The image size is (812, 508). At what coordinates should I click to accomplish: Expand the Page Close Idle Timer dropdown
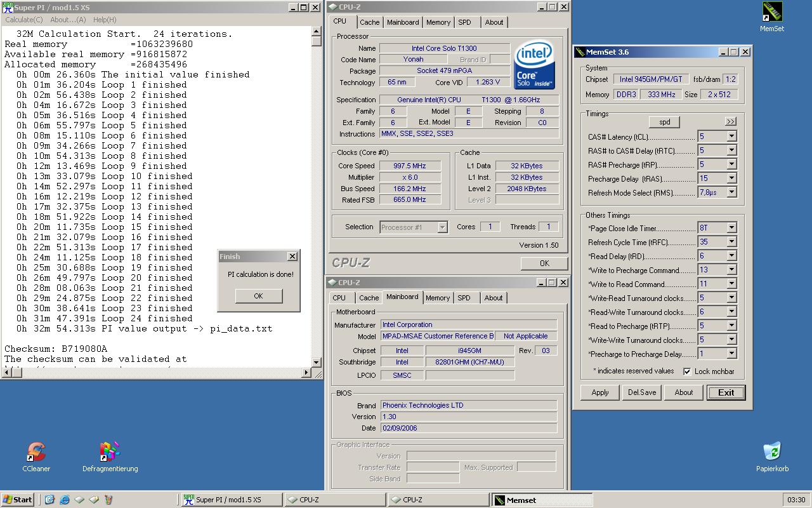731,228
